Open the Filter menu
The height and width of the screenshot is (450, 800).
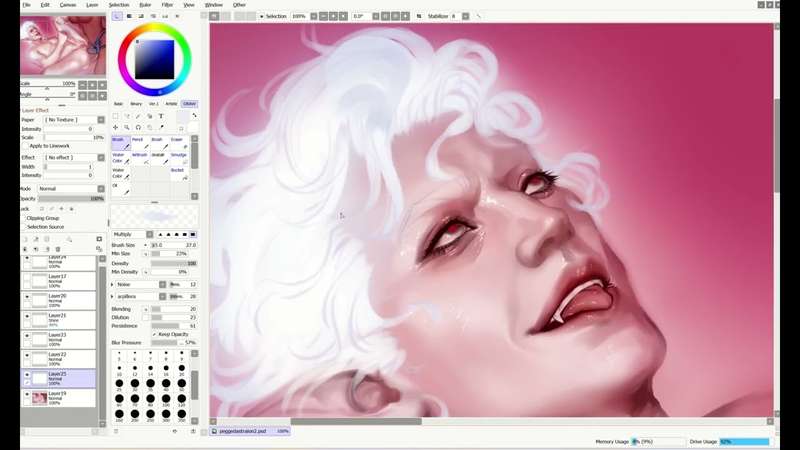pyautogui.click(x=167, y=5)
